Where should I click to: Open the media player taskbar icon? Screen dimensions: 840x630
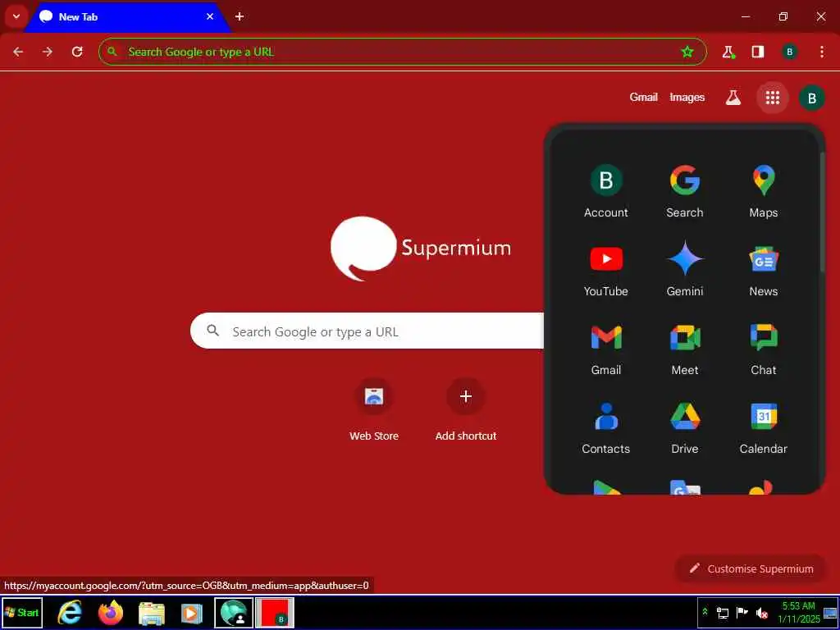(x=192, y=613)
